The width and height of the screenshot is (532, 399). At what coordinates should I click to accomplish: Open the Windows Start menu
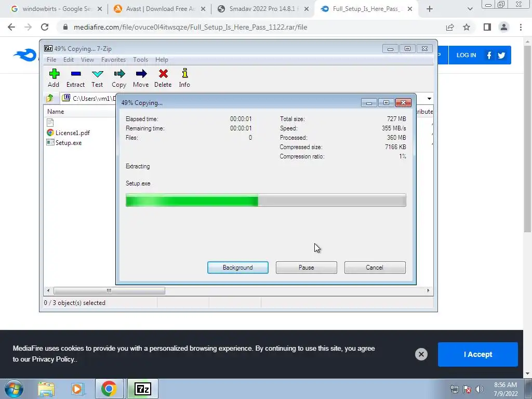coord(14,389)
